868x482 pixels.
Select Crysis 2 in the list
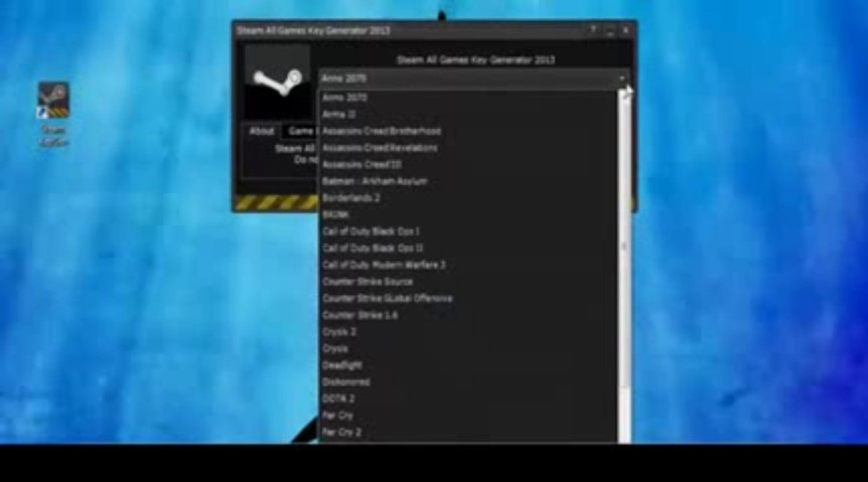(x=467, y=332)
